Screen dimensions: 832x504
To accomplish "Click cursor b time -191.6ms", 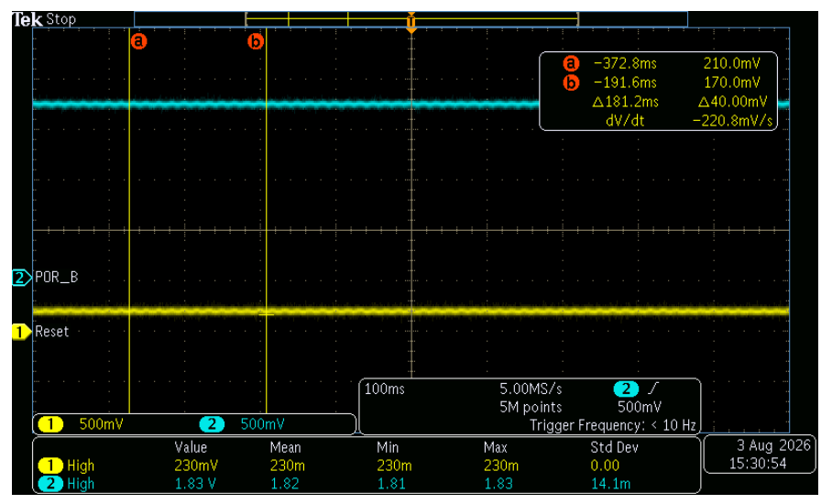I will (625, 82).
